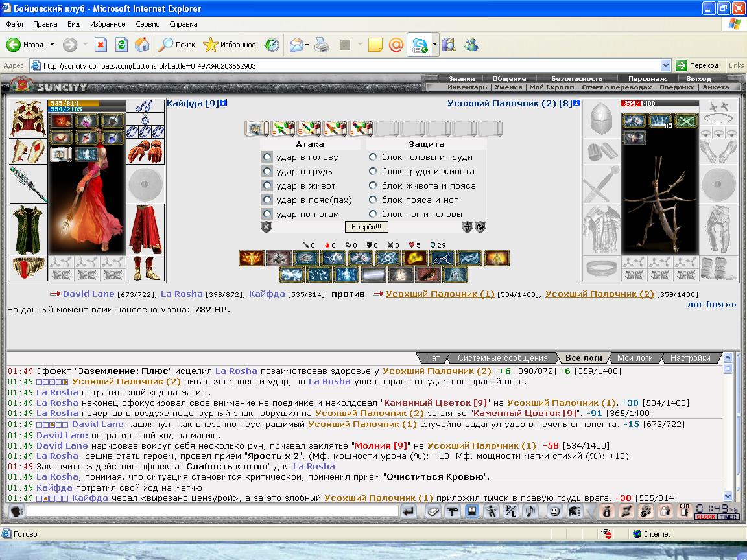Use the first scroll slot with book icon
This screenshot has width=747, height=560.
(x=256, y=128)
